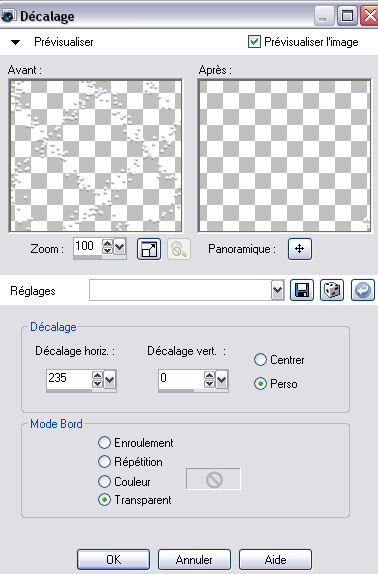Image resolution: width=378 pixels, height=574 pixels.
Task: Click the OK button
Action: pyautogui.click(x=113, y=560)
